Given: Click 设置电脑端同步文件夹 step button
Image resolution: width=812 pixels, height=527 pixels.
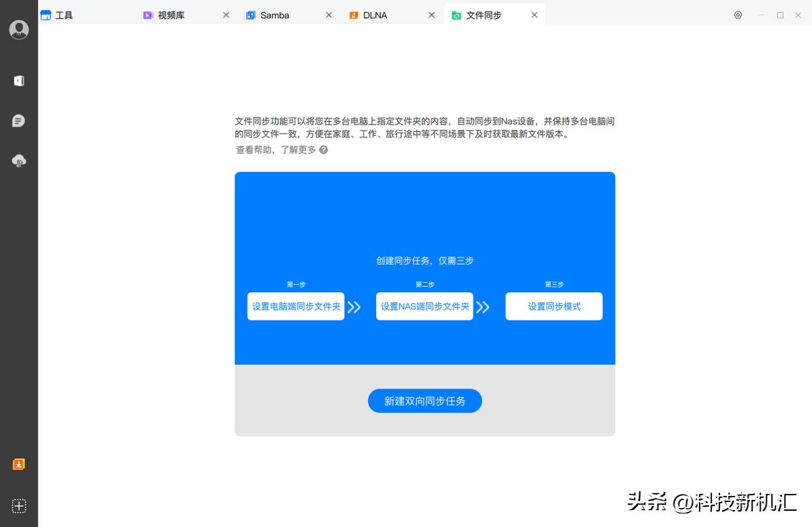Looking at the screenshot, I should click(295, 306).
